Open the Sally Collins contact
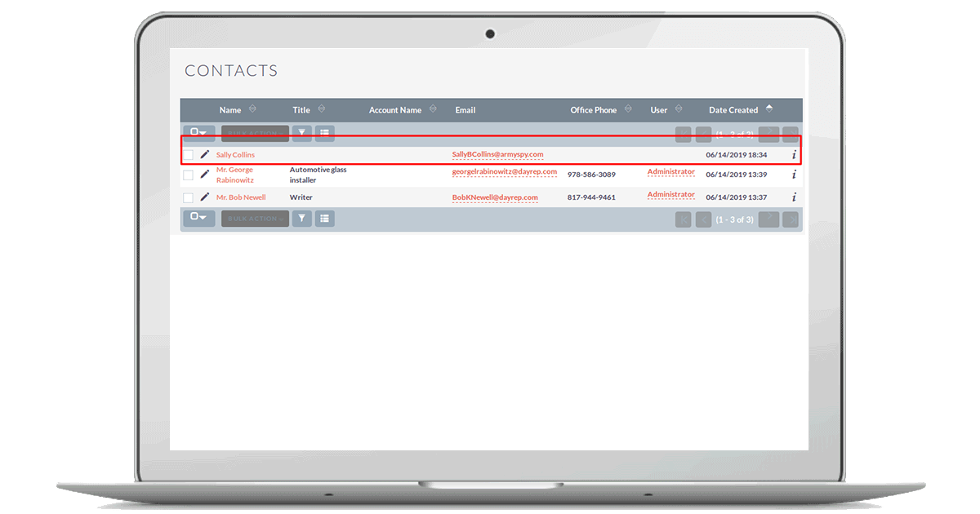This screenshot has height=514, width=980. tap(235, 155)
